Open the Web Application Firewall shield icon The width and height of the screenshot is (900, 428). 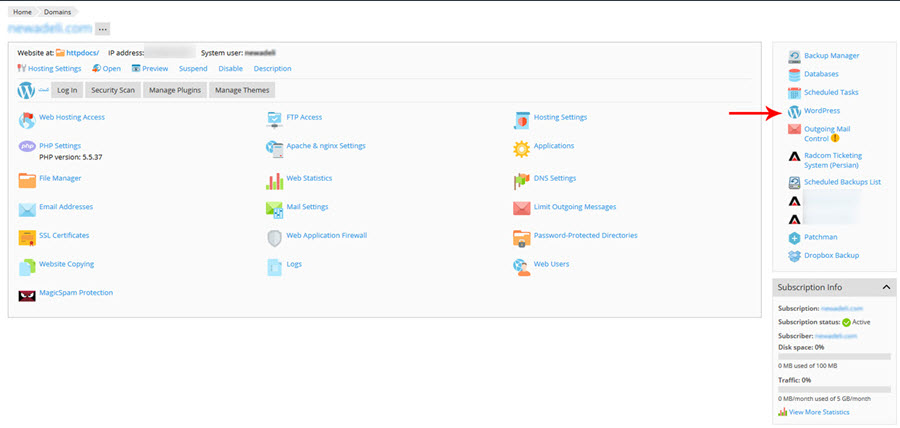coord(274,237)
